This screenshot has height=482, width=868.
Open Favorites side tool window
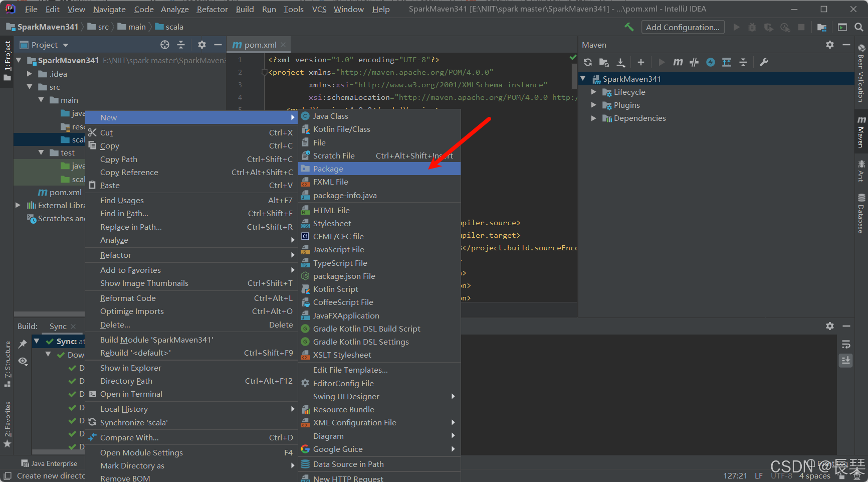click(x=7, y=425)
